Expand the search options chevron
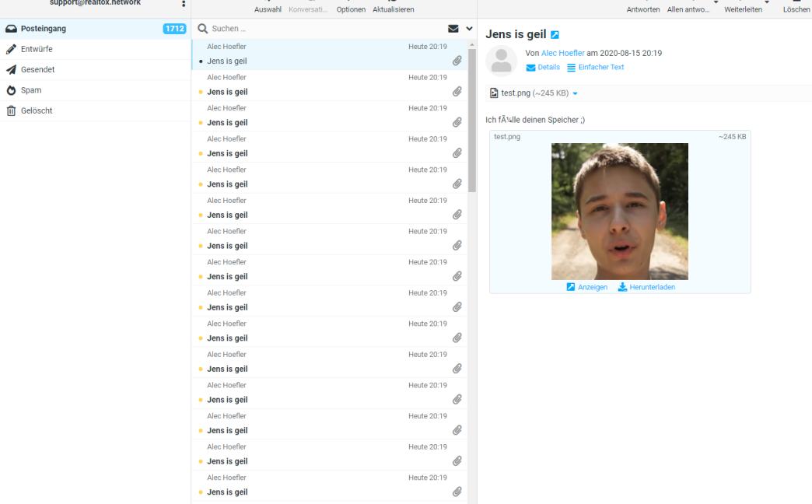The width and height of the screenshot is (812, 504). tap(469, 29)
